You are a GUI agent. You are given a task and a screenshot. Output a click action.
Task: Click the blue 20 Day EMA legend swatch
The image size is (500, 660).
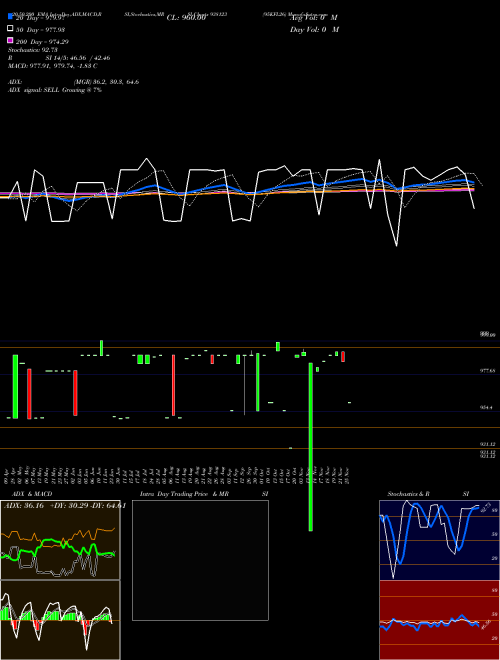click(x=10, y=16)
